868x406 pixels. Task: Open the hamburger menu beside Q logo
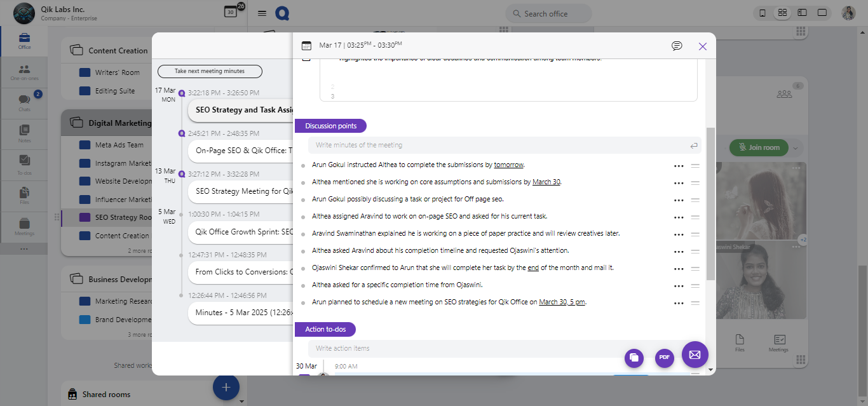click(262, 13)
